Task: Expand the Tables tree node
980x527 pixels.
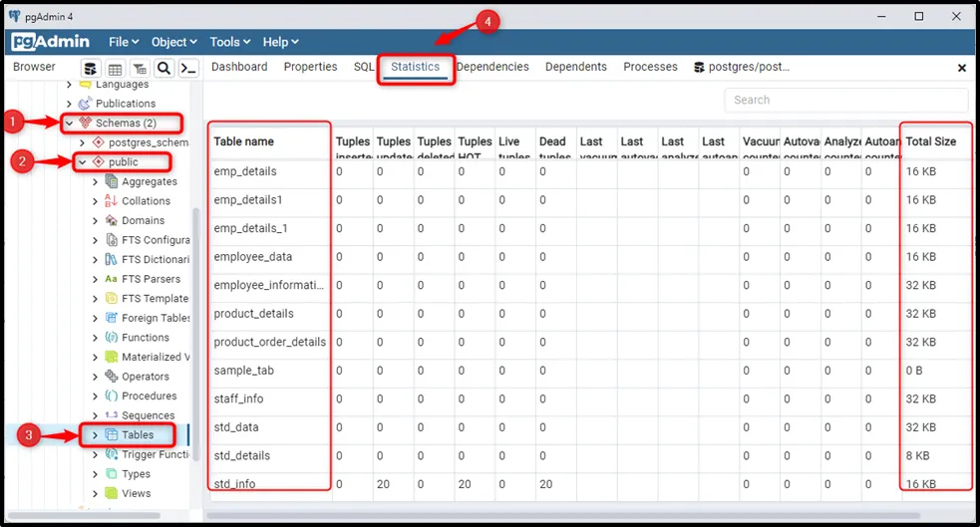Action: coord(95,435)
